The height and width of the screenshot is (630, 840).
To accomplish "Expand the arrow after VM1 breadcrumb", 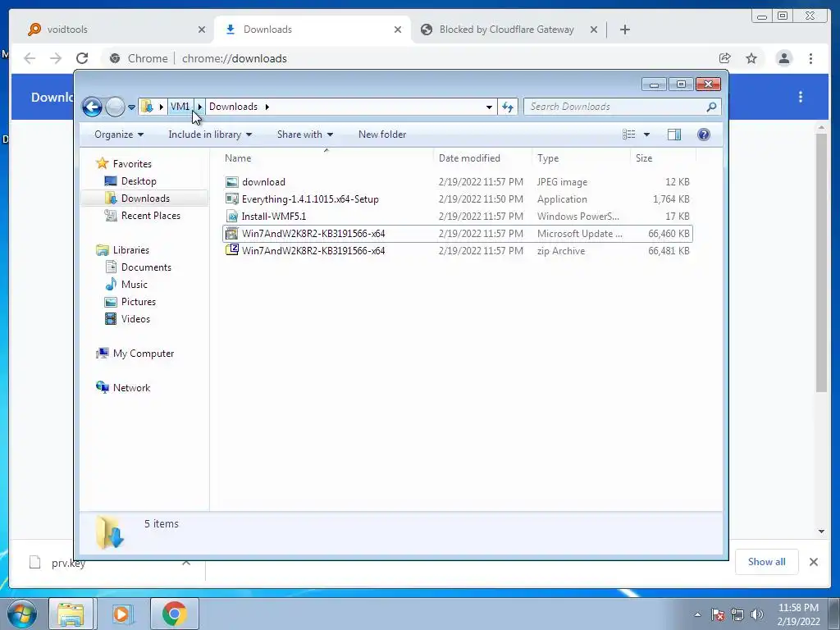I will click(199, 107).
